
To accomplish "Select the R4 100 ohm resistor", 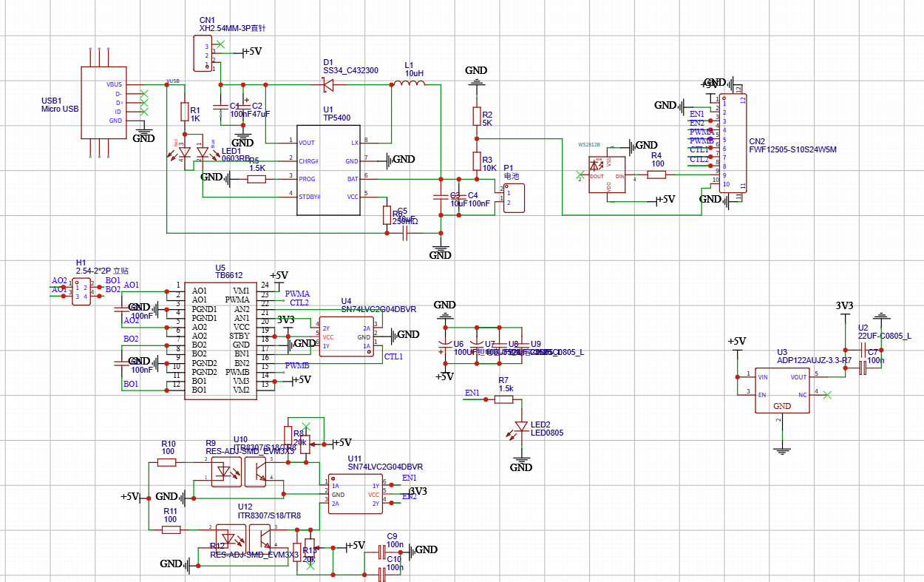I will pos(656,175).
